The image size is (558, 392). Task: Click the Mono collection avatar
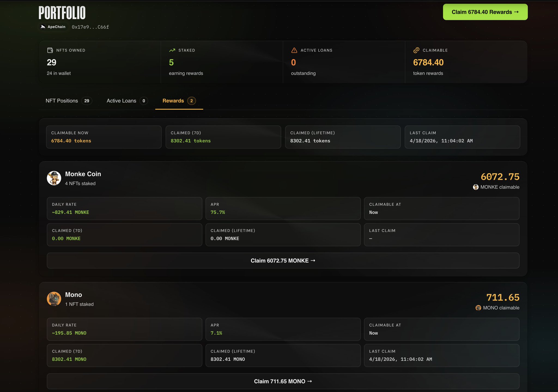point(54,299)
